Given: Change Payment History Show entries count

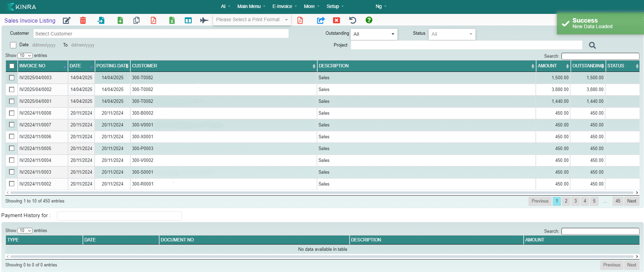Looking at the screenshot, I should pos(25,231).
